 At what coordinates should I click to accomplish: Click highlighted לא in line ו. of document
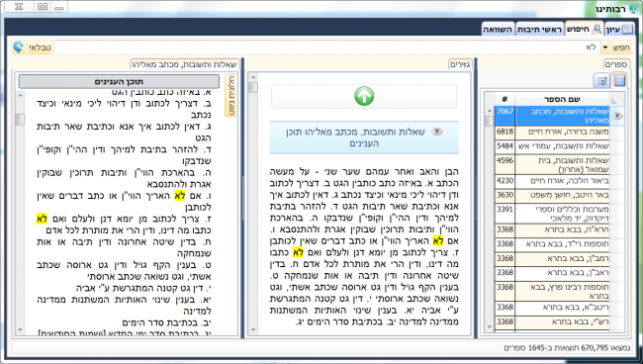tap(180, 196)
